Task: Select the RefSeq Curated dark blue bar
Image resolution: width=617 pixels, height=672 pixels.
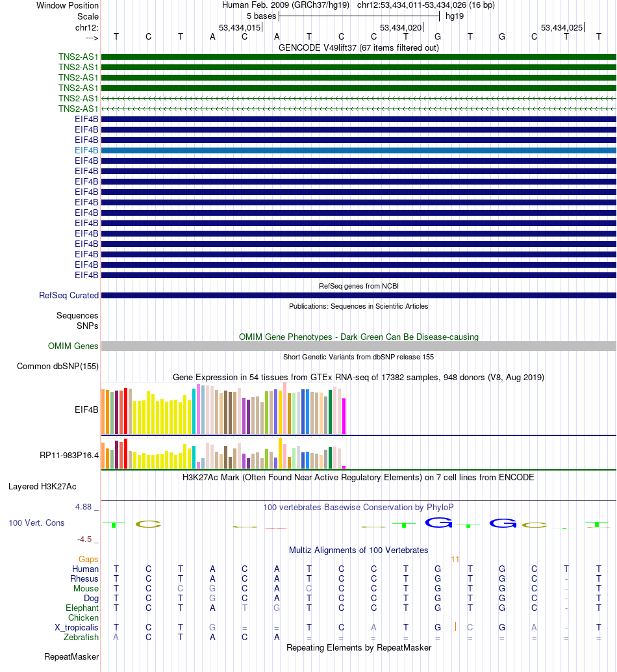Action: (359, 295)
